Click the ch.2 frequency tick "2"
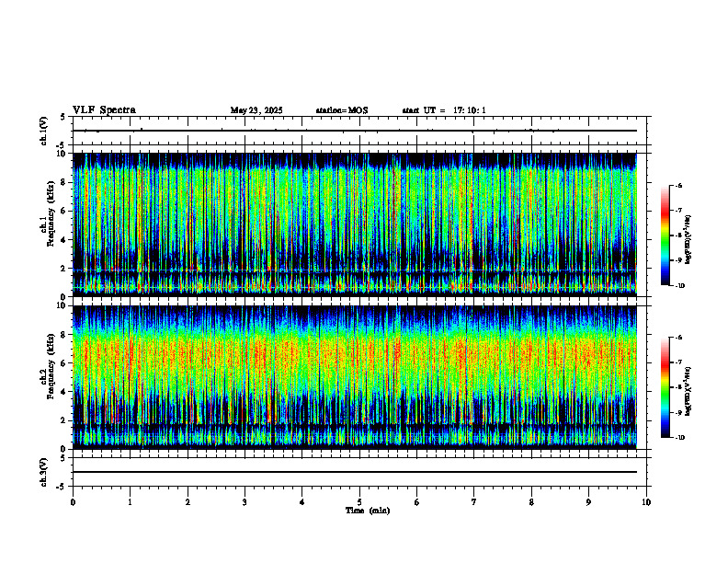 (x=63, y=420)
